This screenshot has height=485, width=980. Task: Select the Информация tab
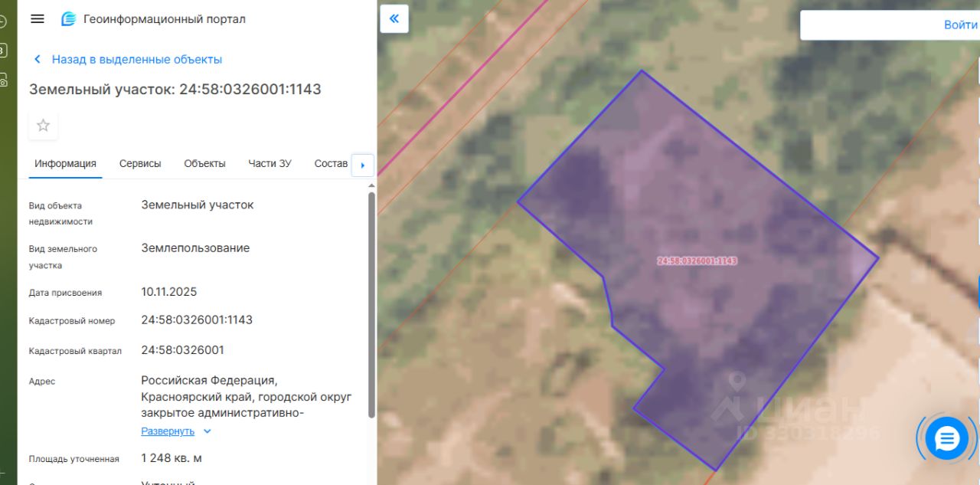coord(65,163)
